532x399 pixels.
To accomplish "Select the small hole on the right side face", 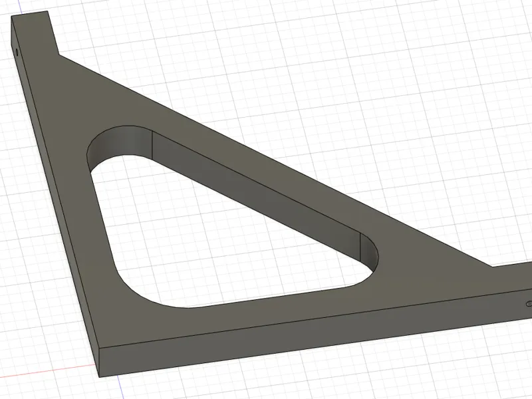I will (529, 304).
